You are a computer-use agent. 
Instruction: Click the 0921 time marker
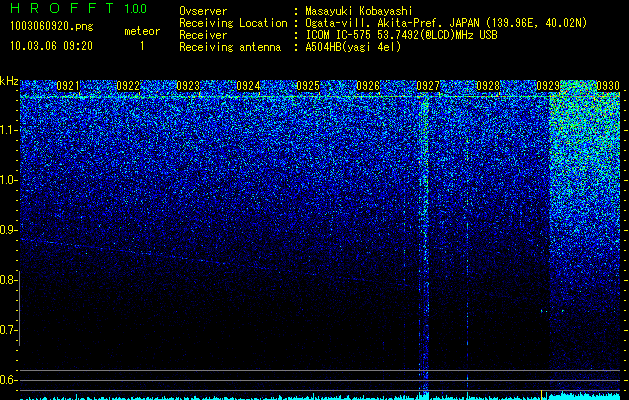click(68, 85)
